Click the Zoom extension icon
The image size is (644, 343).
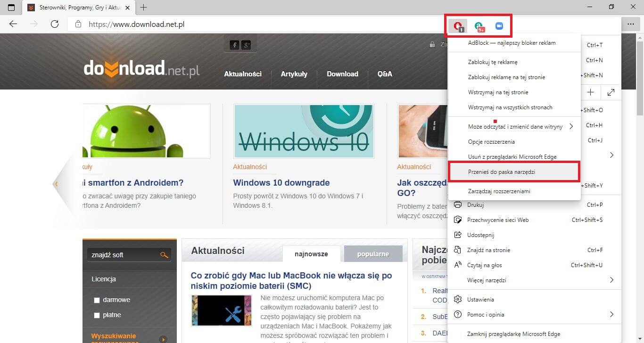[499, 26]
